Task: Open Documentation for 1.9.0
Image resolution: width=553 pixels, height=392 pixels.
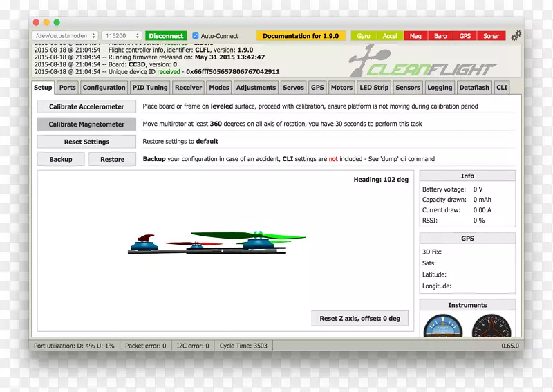Action: tap(301, 36)
